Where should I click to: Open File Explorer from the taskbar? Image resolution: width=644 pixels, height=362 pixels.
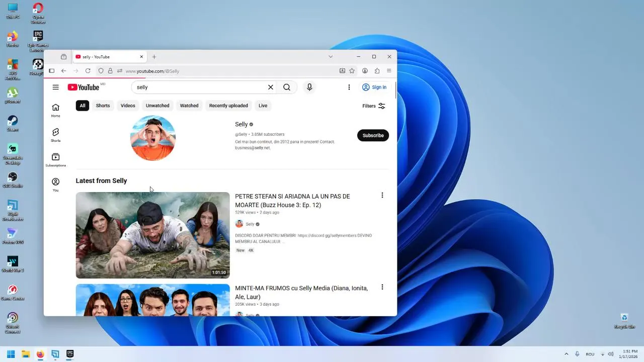25,354
